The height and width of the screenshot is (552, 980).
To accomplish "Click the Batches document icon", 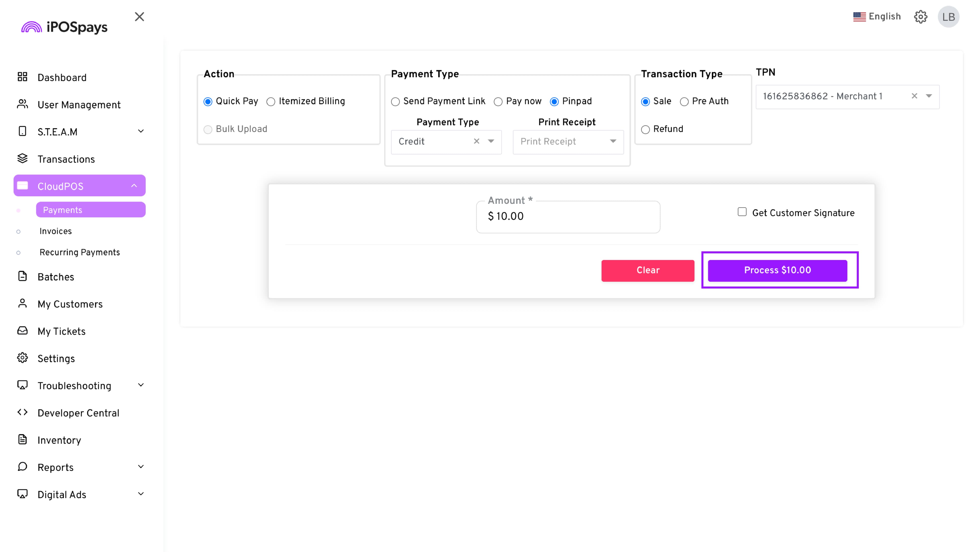I will pyautogui.click(x=22, y=276).
